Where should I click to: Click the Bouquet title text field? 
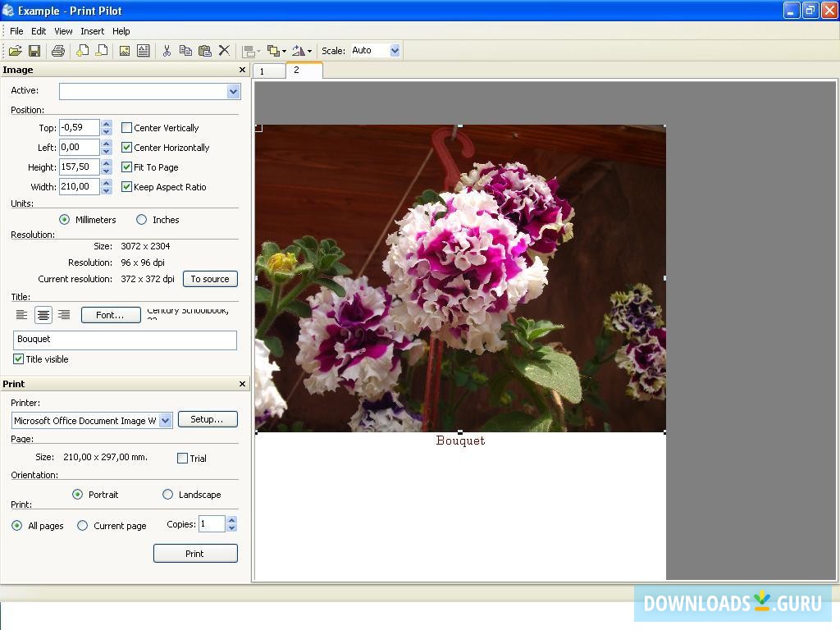pyautogui.click(x=125, y=340)
